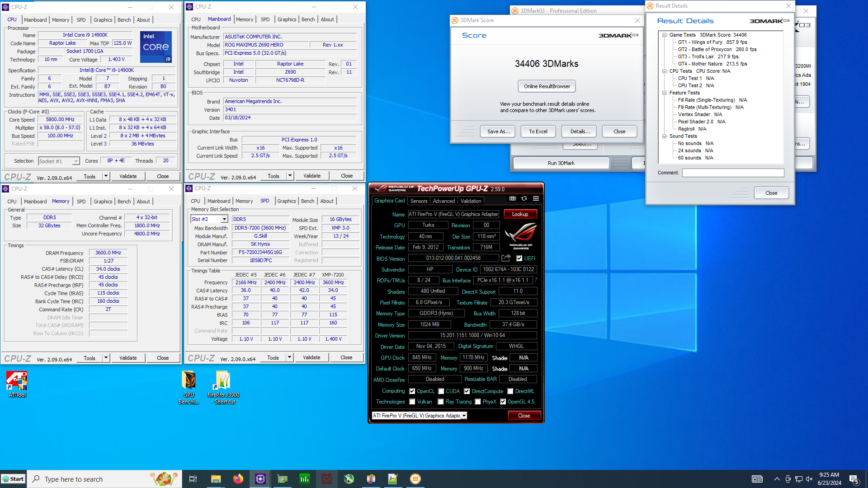
Task: Click Details button in 3DMark Score window
Action: pyautogui.click(x=580, y=131)
